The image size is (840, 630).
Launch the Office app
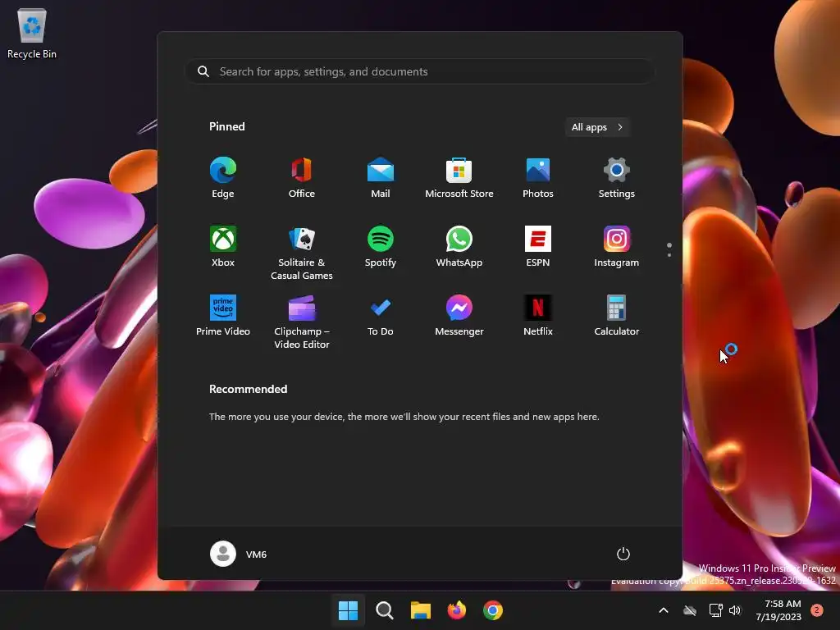pyautogui.click(x=302, y=178)
